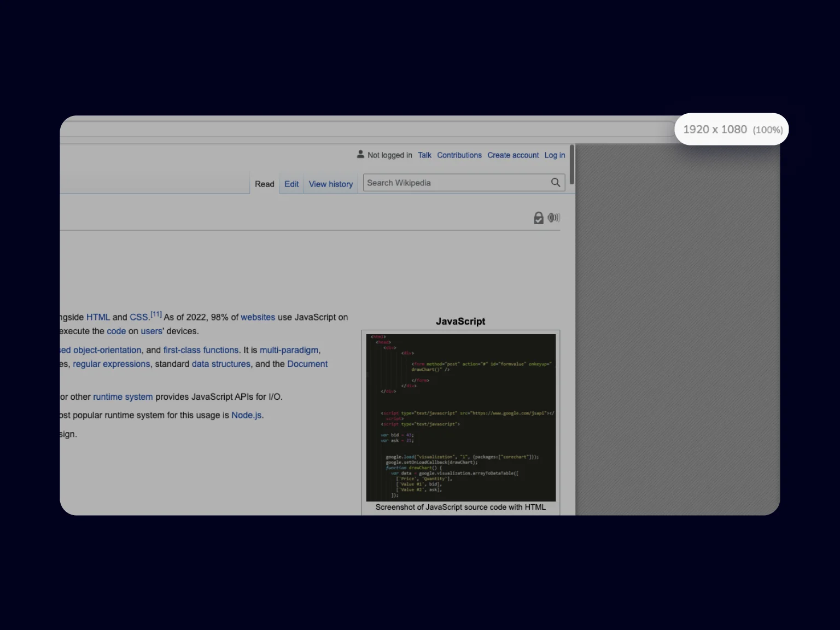Click the listen-to-article speaker icon

click(553, 217)
